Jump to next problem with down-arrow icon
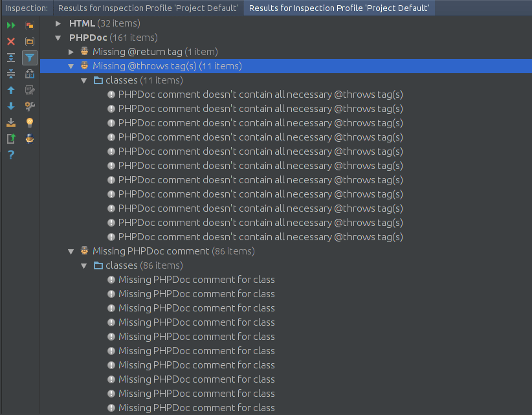The image size is (532, 415). point(10,106)
